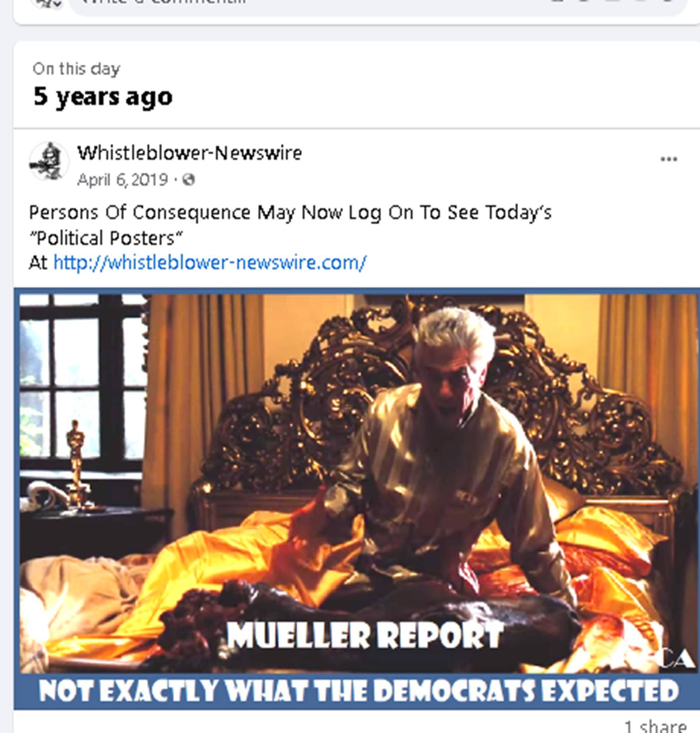
Task: Click the NOT EXACTLY WHAT THE DEMOCRATS EXPECTED banner
Action: (358, 691)
